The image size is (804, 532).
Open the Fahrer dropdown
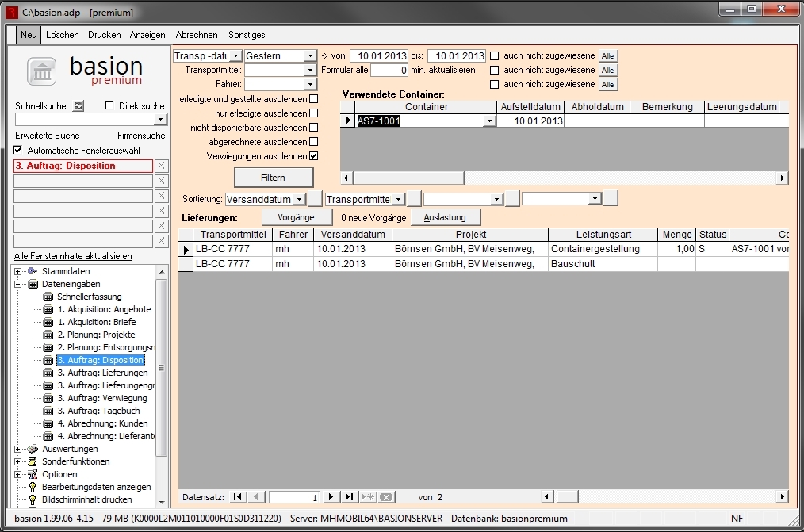(x=311, y=84)
